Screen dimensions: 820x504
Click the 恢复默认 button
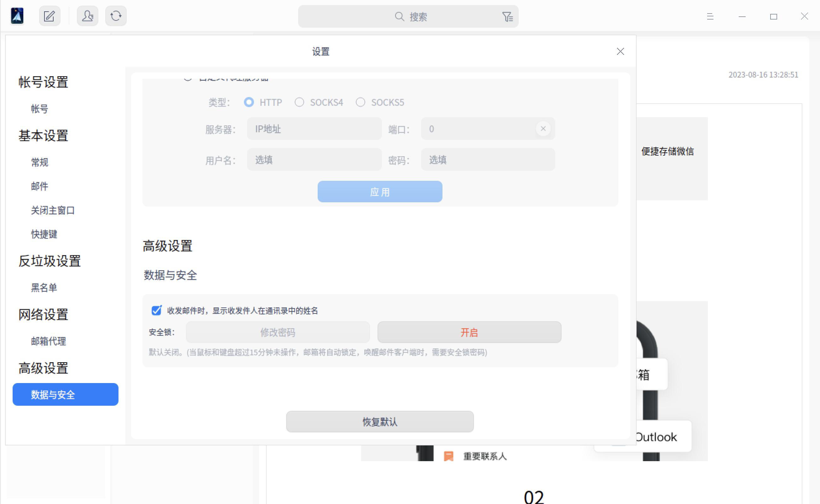click(x=379, y=421)
